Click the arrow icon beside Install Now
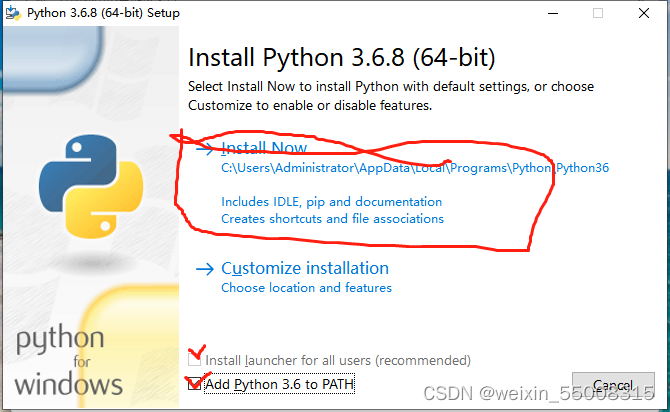The width and height of the screenshot is (670, 412). [x=205, y=149]
